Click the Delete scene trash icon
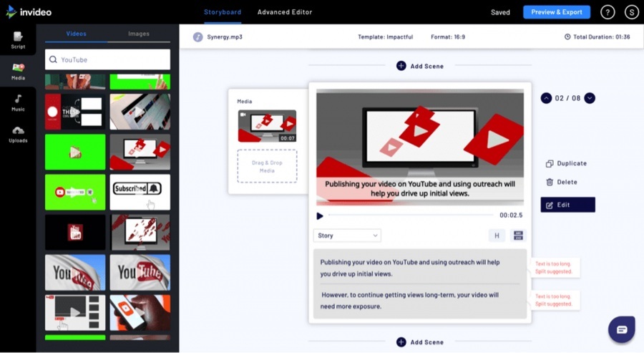Viewport: 644px width, 353px height. pos(550,183)
